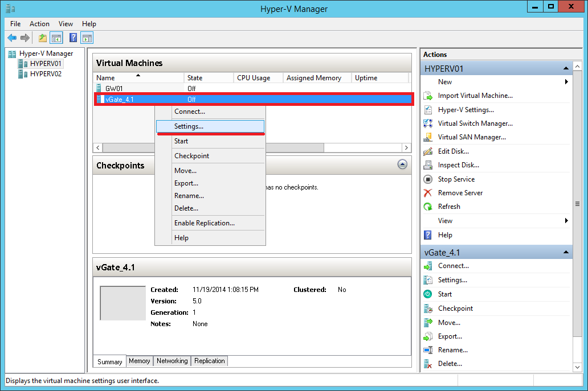Click the Import Virtual Machine icon
Image resolution: width=588 pixels, height=391 pixels.
(428, 96)
